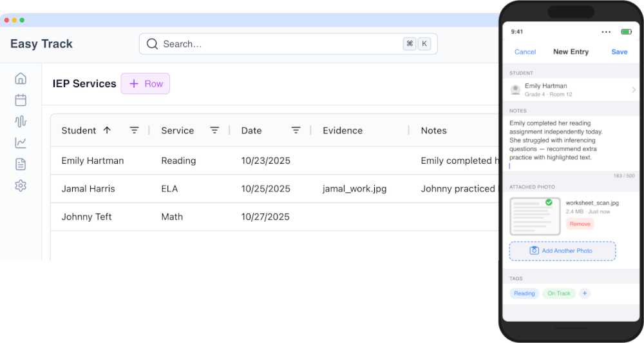Remove the worksheet_scan.jpg attachment
The image size is (644, 343).
tap(580, 224)
